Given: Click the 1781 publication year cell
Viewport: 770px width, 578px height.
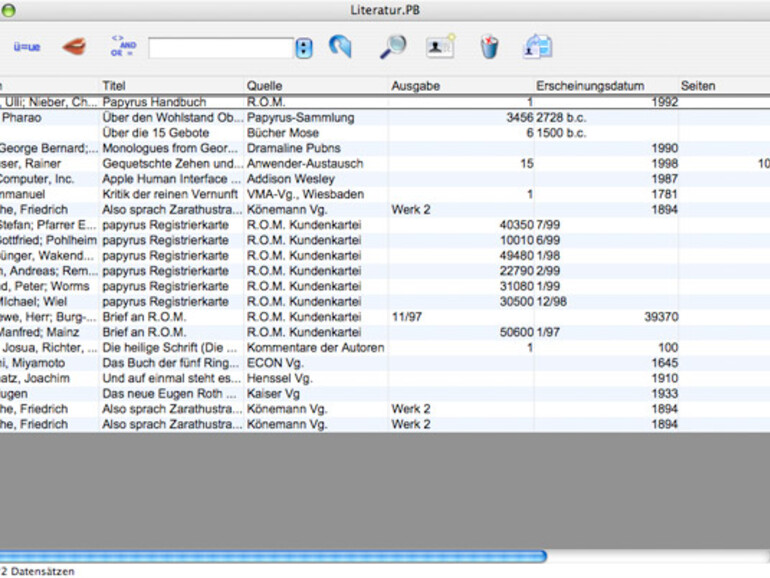Looking at the screenshot, I should click(x=664, y=194).
